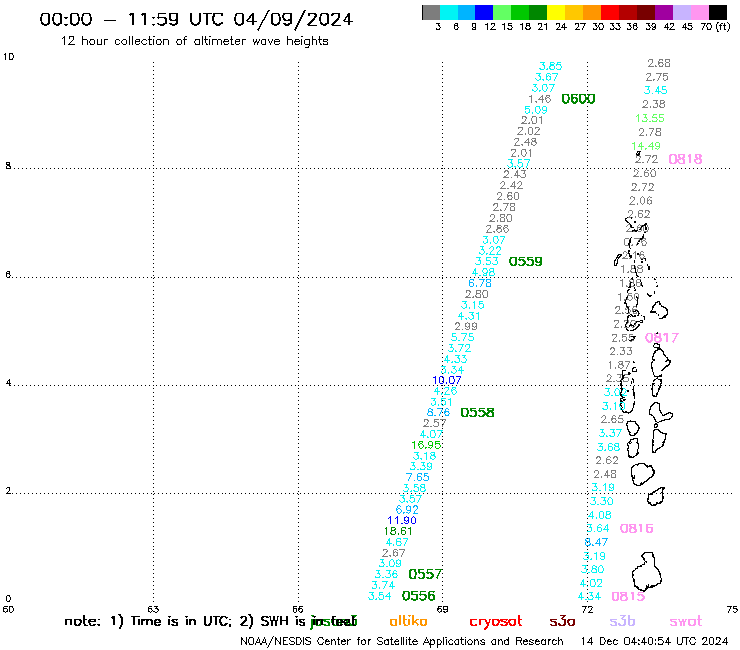Click the wave height value 3.54
This screenshot has width=740, height=650.
(379, 596)
